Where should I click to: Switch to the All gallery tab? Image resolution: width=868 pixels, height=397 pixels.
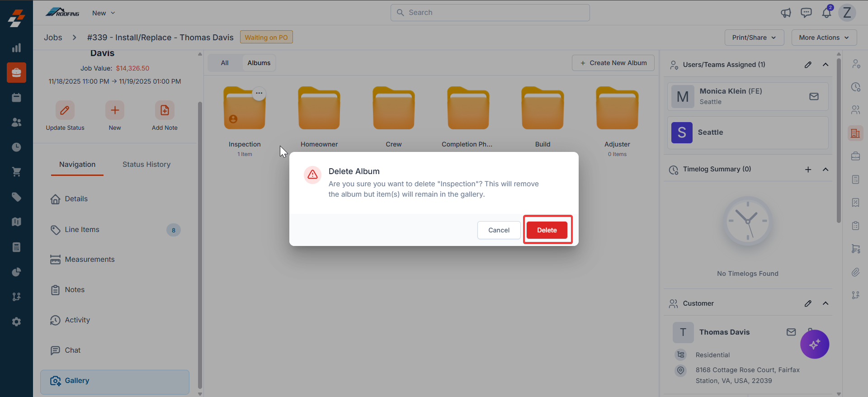point(225,63)
